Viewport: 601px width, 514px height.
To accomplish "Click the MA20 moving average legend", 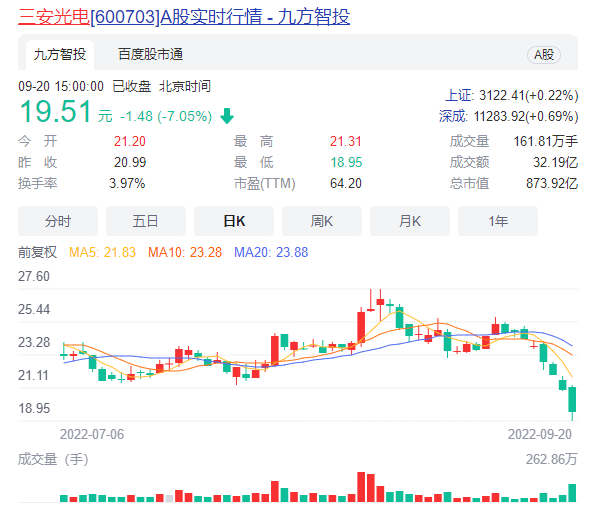I will click(x=271, y=252).
